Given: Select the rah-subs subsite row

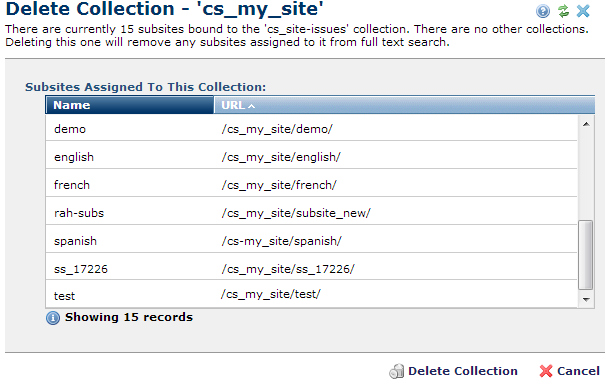Looking at the screenshot, I should tap(311, 213).
